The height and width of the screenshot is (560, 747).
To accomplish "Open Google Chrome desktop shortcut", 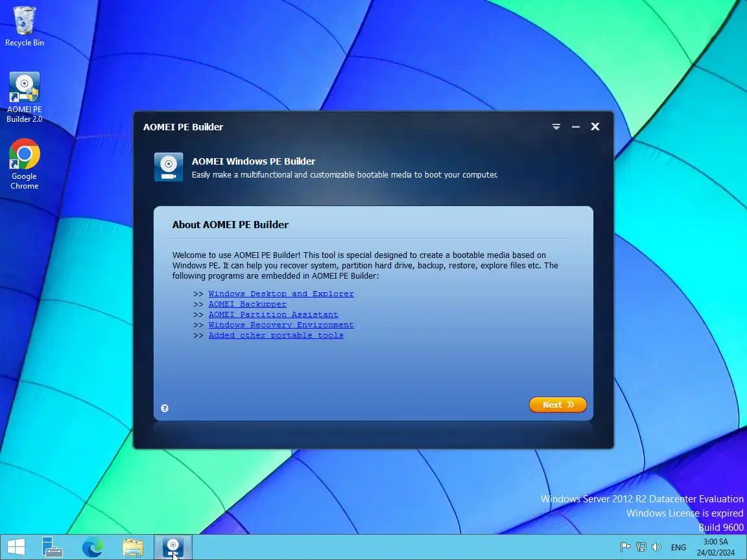I will [x=24, y=164].
